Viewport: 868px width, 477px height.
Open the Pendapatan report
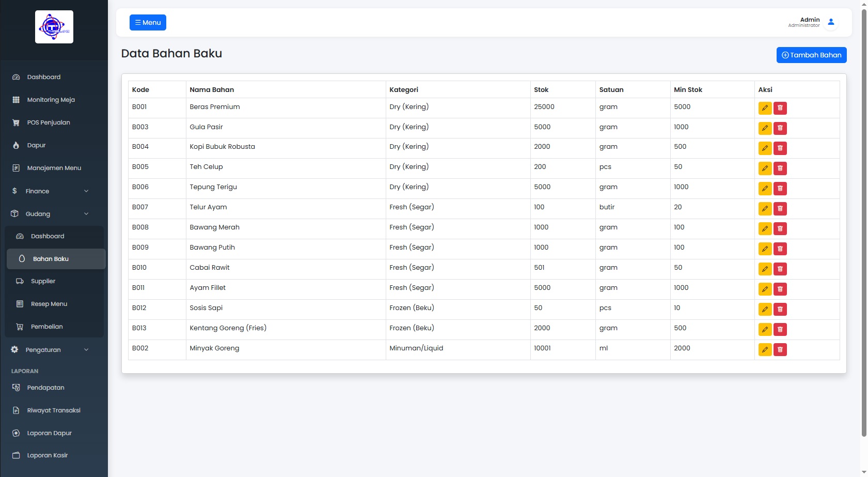tap(54, 388)
